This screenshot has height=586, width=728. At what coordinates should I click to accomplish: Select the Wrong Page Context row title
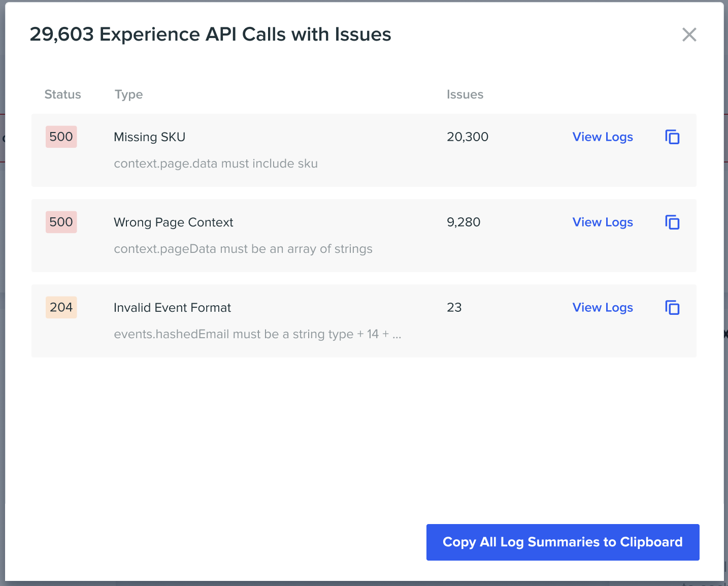[x=174, y=222]
